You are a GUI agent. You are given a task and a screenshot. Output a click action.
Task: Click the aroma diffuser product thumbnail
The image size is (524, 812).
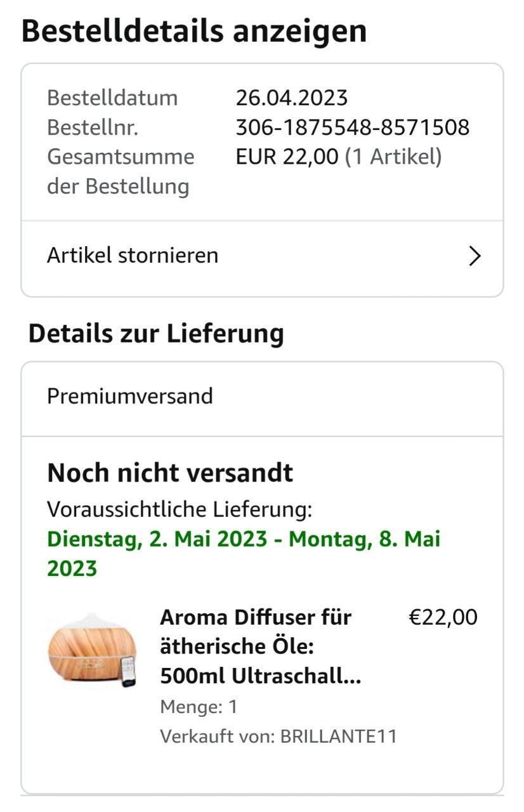pyautogui.click(x=92, y=650)
